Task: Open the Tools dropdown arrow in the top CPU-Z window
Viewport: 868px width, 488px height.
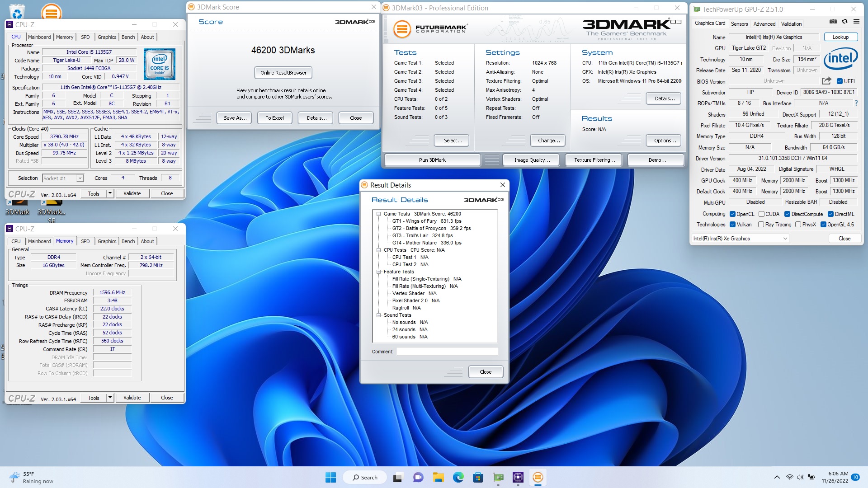Action: click(109, 193)
